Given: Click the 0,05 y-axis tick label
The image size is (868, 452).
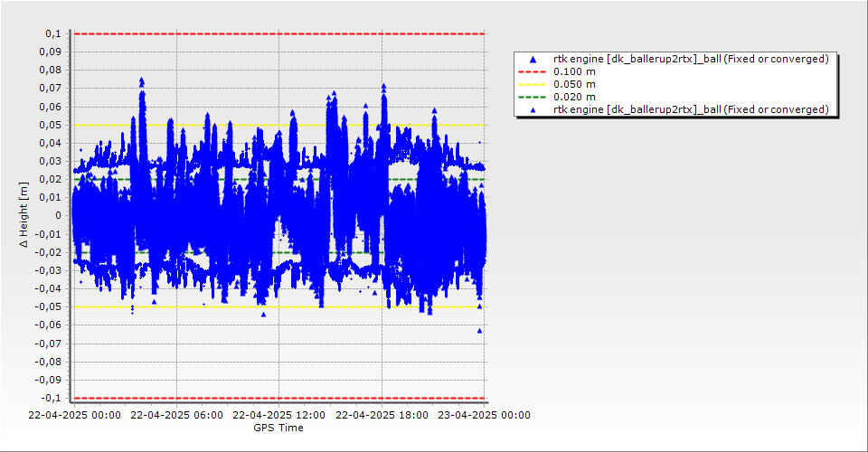Looking at the screenshot, I should [x=51, y=125].
